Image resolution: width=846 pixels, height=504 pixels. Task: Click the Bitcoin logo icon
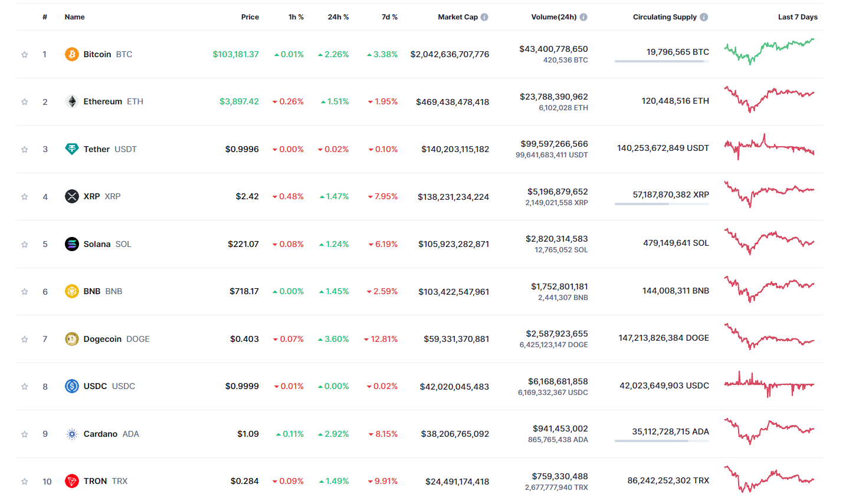click(71, 54)
